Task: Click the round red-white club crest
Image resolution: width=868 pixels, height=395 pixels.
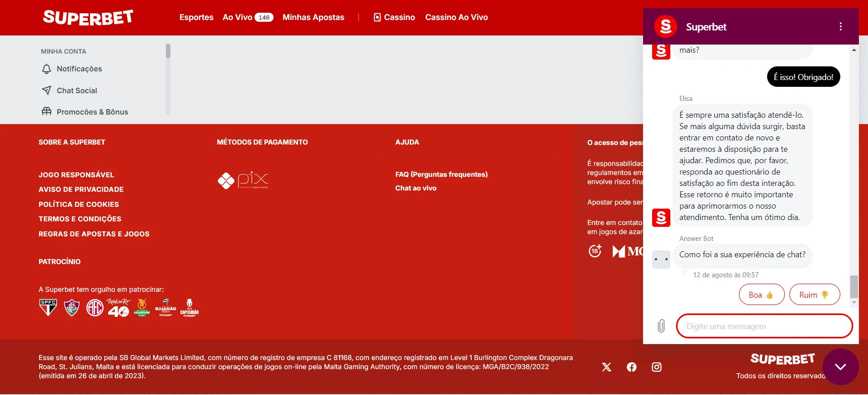Action: [95, 308]
